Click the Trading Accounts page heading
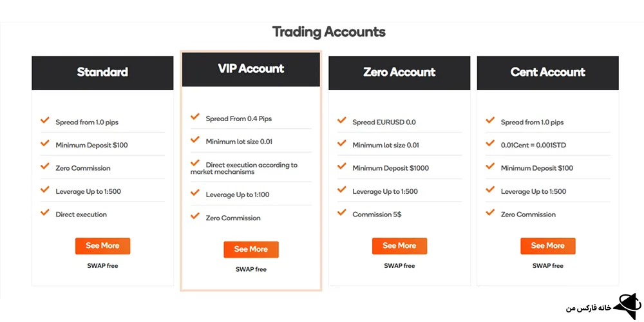The height and width of the screenshot is (322, 644). [x=328, y=32]
